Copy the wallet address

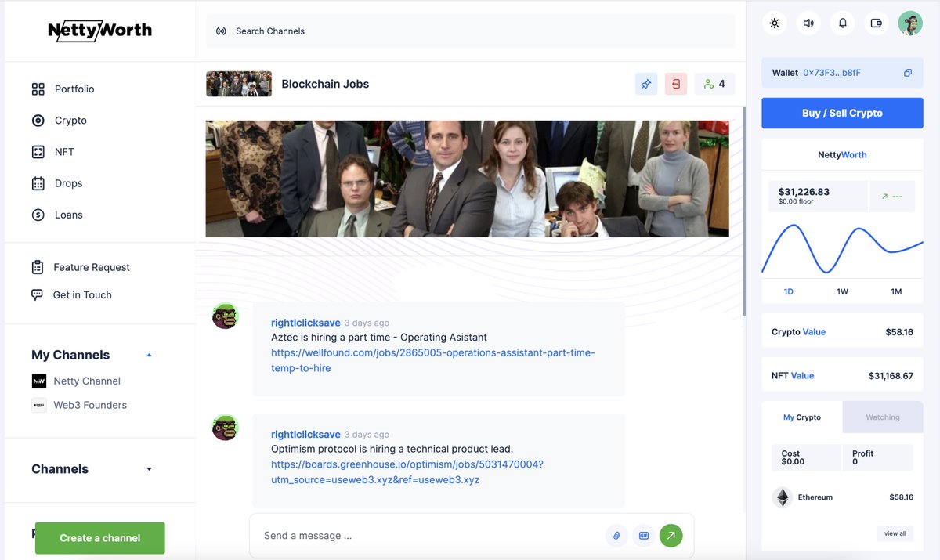coord(907,73)
